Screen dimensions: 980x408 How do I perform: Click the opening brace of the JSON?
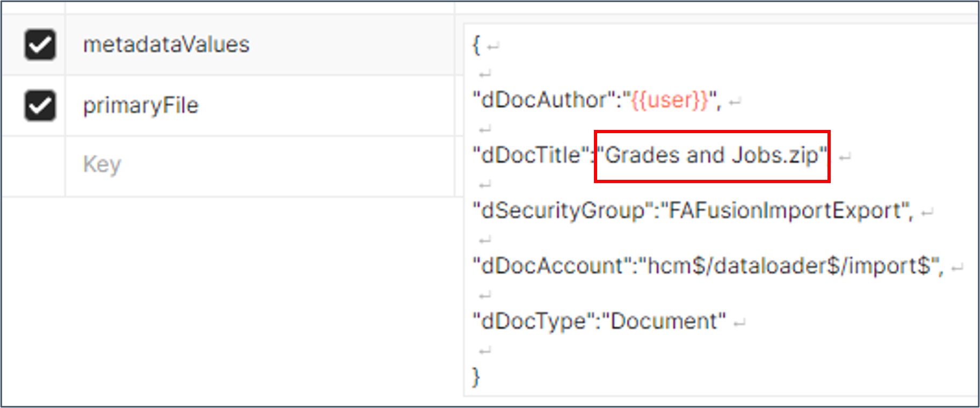(475, 45)
